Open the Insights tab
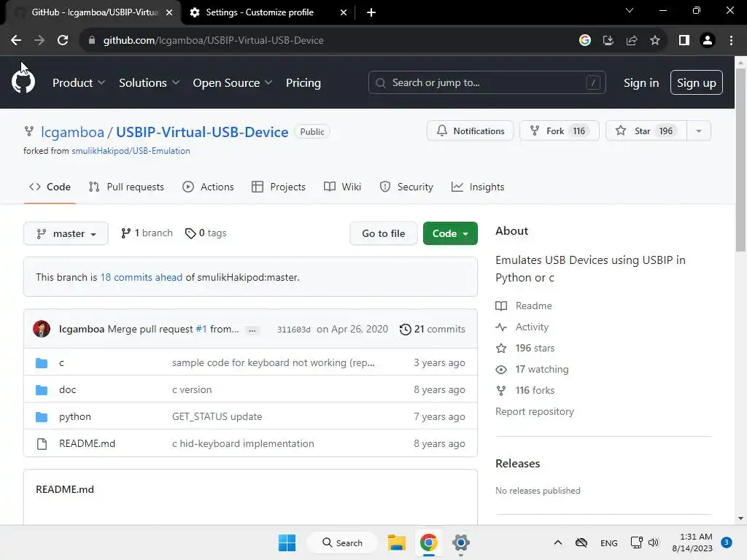747x560 pixels. pyautogui.click(x=477, y=187)
